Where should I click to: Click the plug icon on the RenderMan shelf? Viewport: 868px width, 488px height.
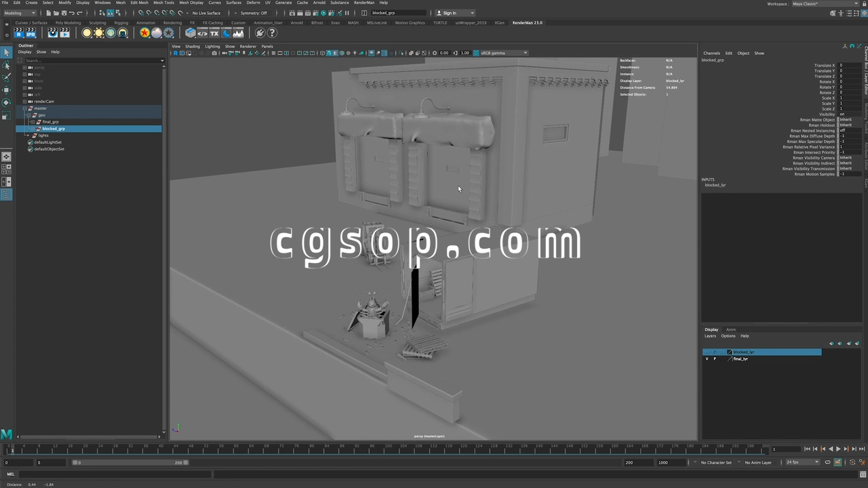point(260,33)
